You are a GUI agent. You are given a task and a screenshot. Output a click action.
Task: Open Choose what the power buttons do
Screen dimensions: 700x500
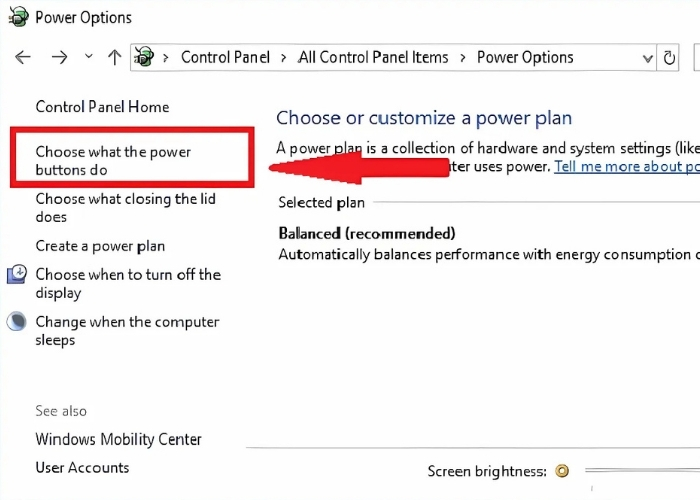[113, 161]
